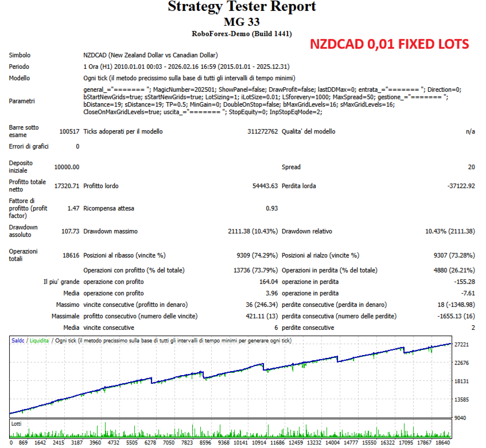This screenshot has width=486, height=448.
Task: Click the red NZDCAD 0,01 FIXED LOTS label
Action: (x=390, y=44)
